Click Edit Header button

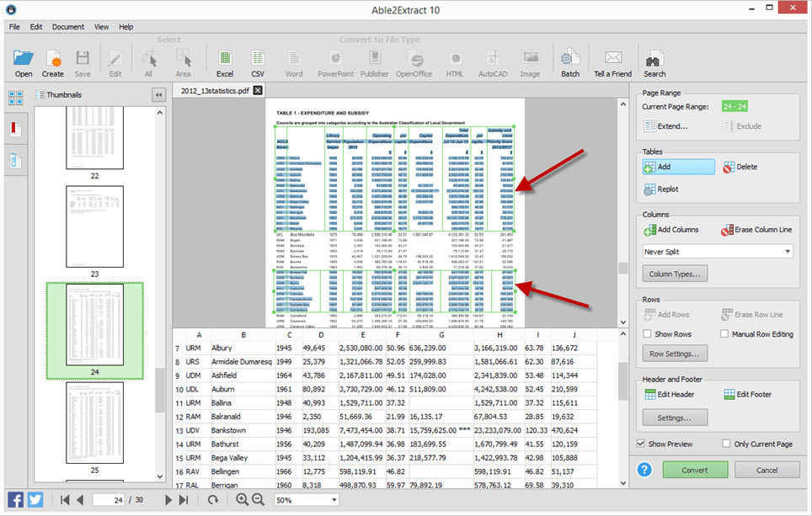[670, 395]
